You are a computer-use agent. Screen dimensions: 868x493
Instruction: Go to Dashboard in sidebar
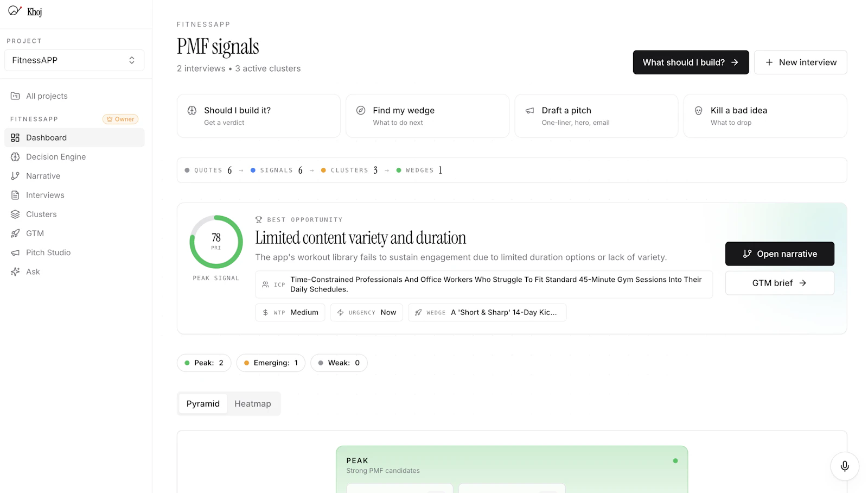tap(74, 138)
